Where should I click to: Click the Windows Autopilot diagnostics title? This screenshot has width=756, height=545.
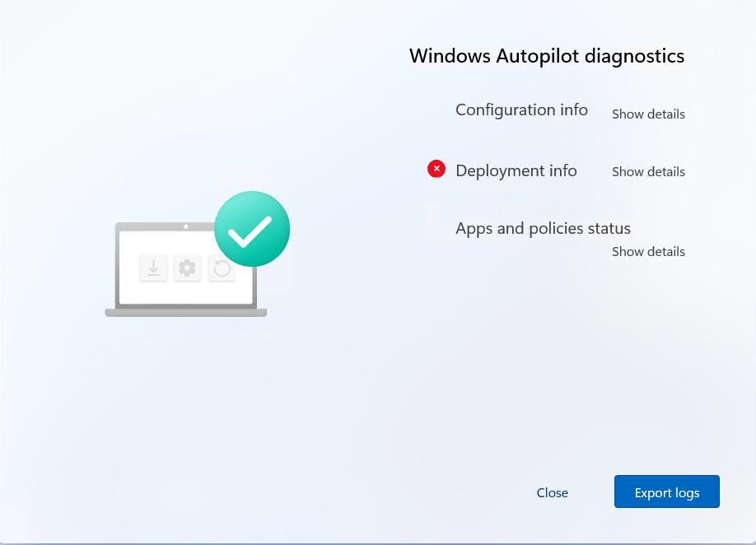(547, 56)
